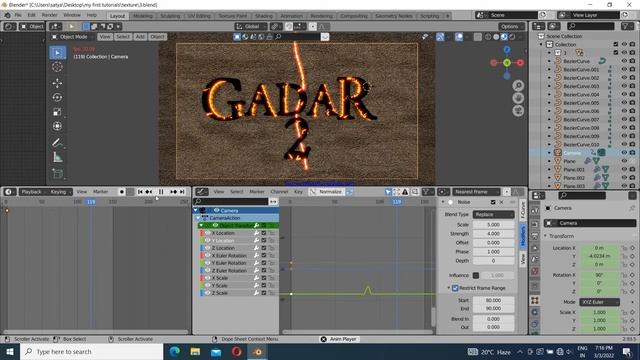Open the Global transform orientation dropdown
Screen dimensions: 640x360
(251, 26)
